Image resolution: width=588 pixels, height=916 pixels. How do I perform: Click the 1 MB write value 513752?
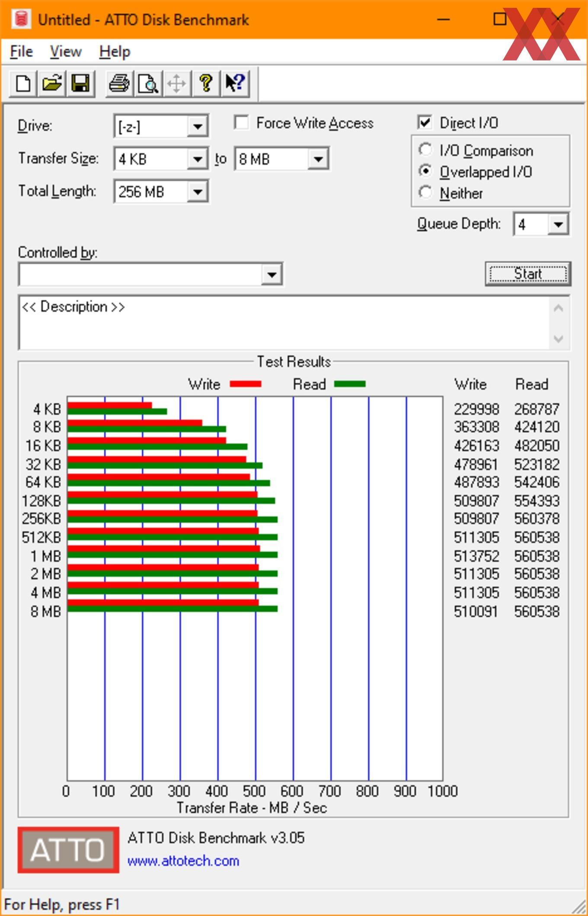coord(476,556)
